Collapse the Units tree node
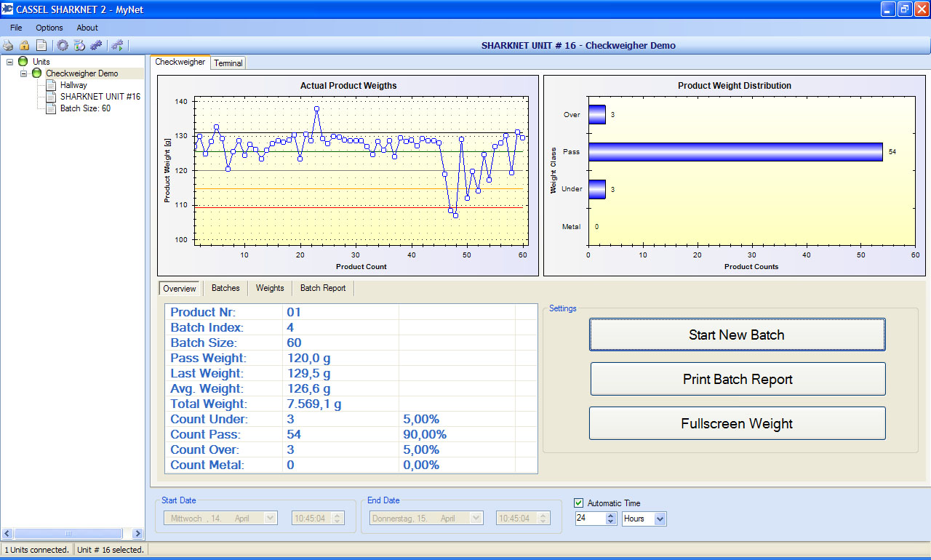The width and height of the screenshot is (931, 560). pos(9,62)
